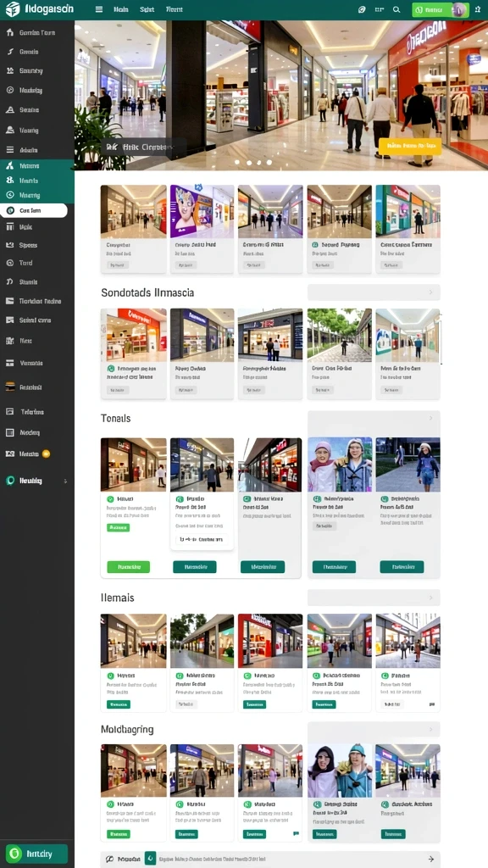Expand the Tonals section chevron

(x=431, y=418)
